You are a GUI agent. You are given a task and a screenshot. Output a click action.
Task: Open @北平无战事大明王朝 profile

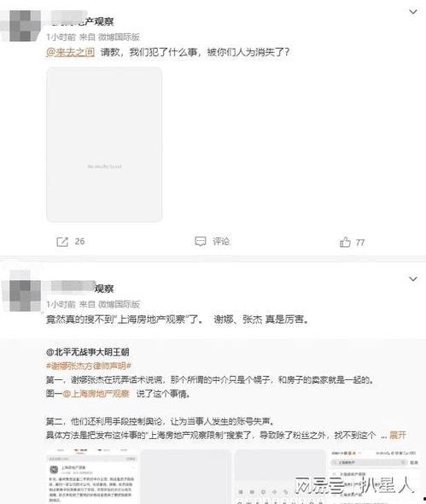click(x=87, y=352)
